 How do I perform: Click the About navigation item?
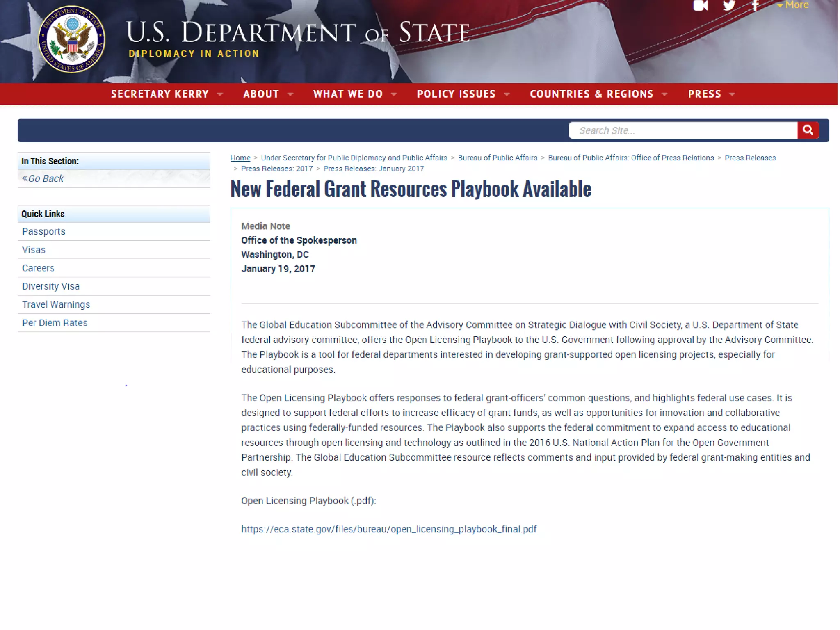(x=261, y=94)
